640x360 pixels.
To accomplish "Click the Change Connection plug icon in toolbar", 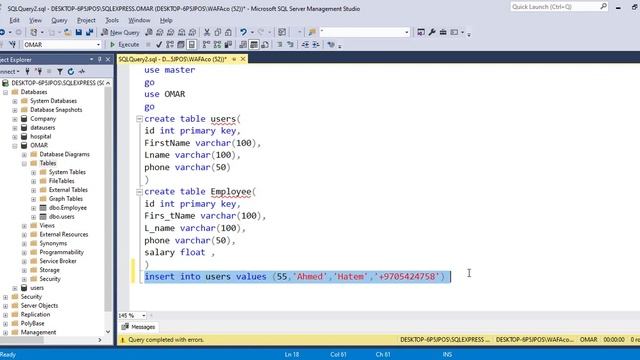I will coord(12,44).
